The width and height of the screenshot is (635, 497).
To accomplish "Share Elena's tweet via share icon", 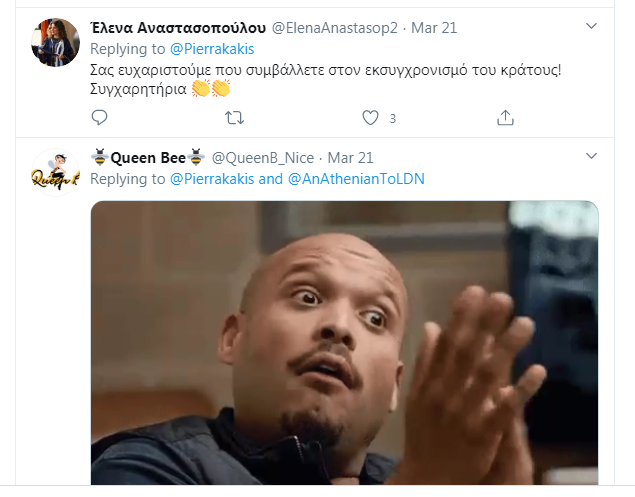I will tap(505, 118).
